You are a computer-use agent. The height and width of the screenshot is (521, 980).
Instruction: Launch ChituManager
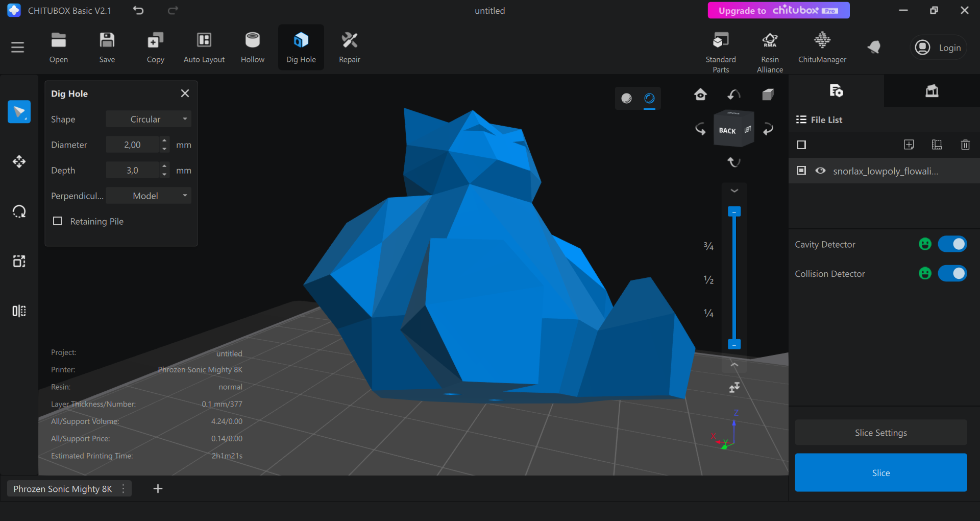pos(822,48)
